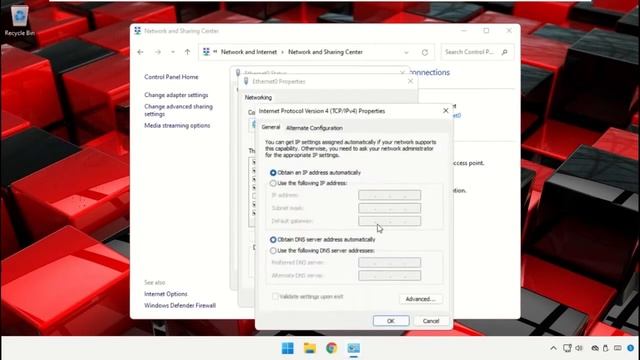Open Change advanced sharing settings
Image resolution: width=640 pixels, height=360 pixels.
click(x=178, y=110)
